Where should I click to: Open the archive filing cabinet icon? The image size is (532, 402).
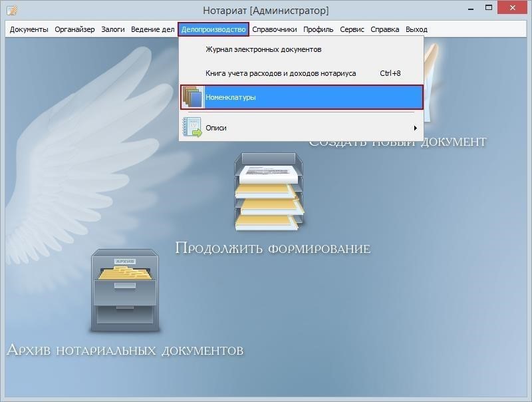click(x=126, y=290)
